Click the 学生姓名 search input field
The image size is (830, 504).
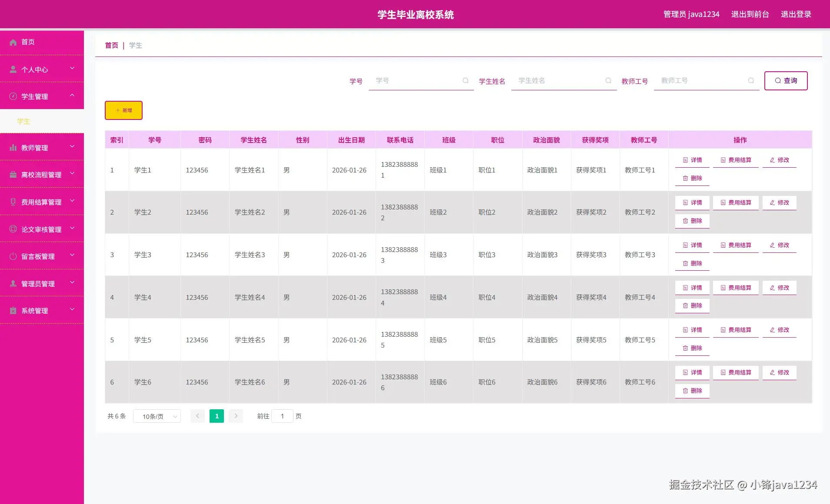[564, 81]
